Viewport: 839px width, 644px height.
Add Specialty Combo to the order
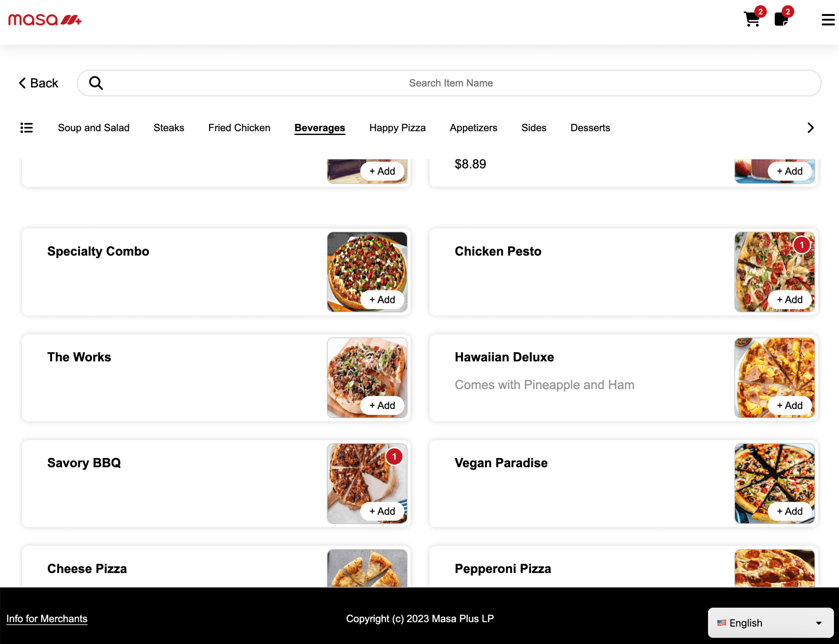tap(382, 300)
